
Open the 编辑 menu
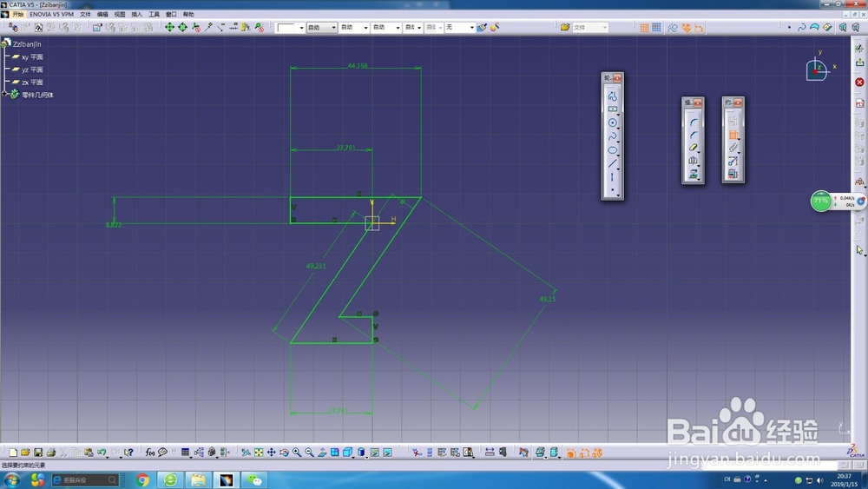(102, 14)
